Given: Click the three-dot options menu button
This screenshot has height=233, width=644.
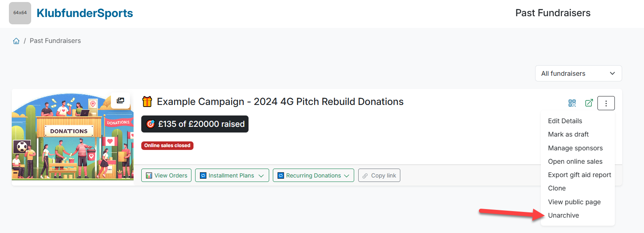Looking at the screenshot, I should pos(606,103).
